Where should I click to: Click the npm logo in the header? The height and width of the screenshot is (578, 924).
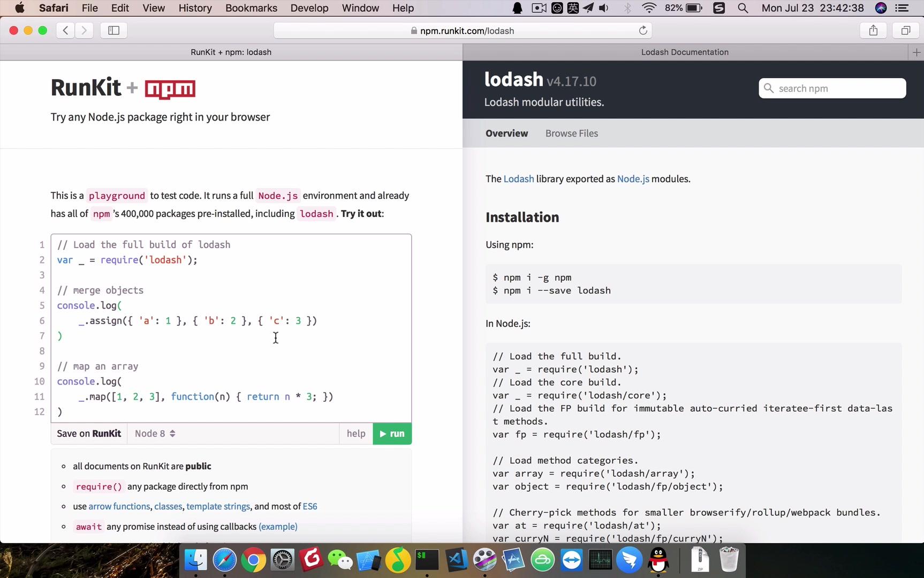[x=170, y=89]
